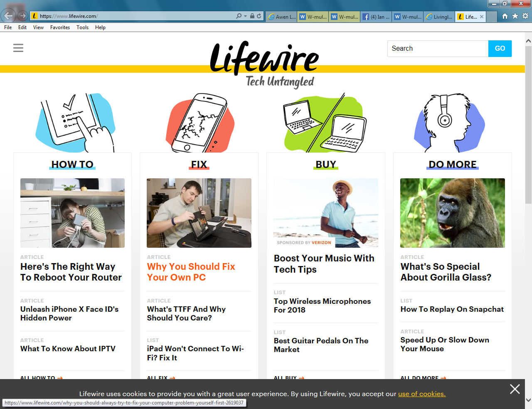This screenshot has width=532, height=409.
Task: Open "iPad Won't Connect To Wi-Fi? Fix It"
Action: point(195,353)
